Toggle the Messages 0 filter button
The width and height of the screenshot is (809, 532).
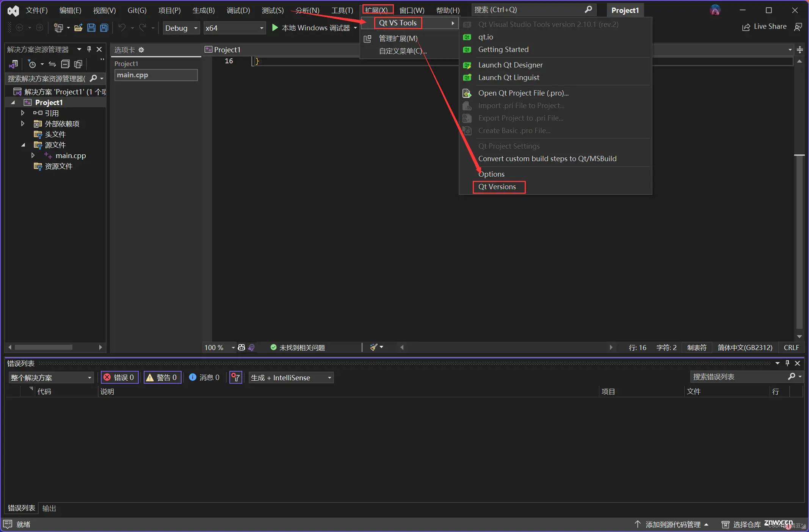click(204, 377)
